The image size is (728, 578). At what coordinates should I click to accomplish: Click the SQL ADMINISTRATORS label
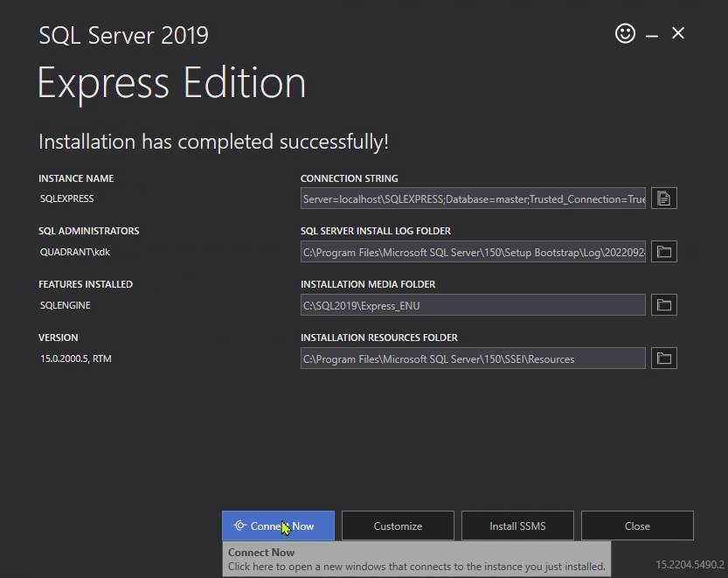(x=88, y=231)
